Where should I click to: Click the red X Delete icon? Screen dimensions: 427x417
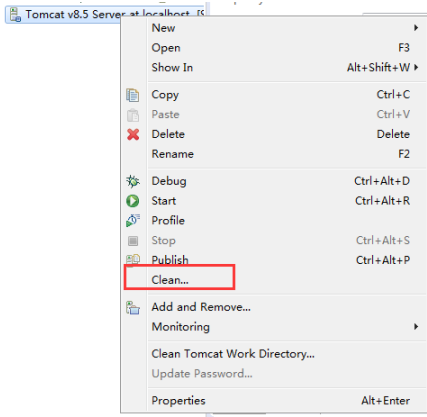(x=133, y=134)
